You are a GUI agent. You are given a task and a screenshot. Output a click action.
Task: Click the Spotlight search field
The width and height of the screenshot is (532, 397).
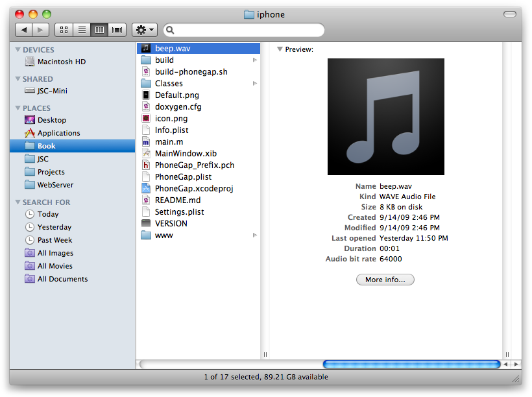point(247,30)
